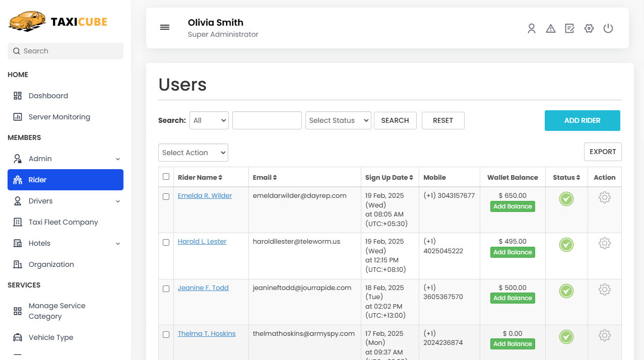Click the ADD RIDER button
The image size is (644, 360).
coord(582,120)
